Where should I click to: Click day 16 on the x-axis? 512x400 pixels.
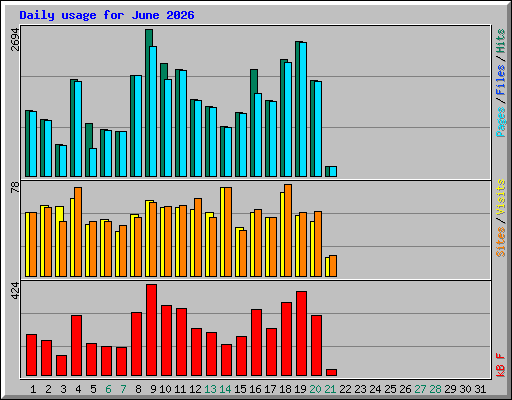255,389
